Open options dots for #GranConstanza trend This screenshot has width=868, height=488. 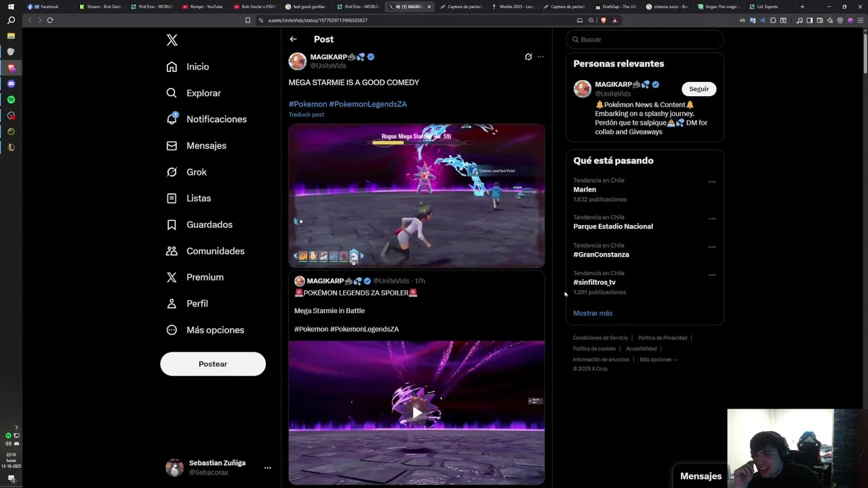pyautogui.click(x=712, y=247)
